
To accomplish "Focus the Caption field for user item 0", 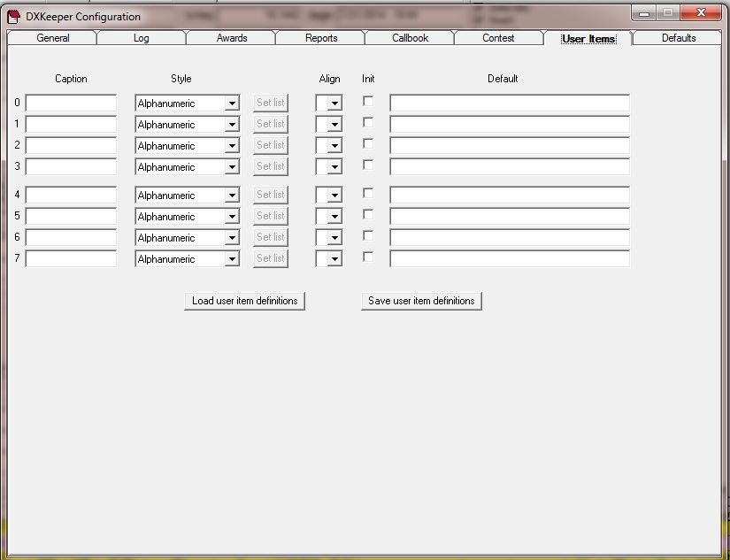I will [71, 103].
